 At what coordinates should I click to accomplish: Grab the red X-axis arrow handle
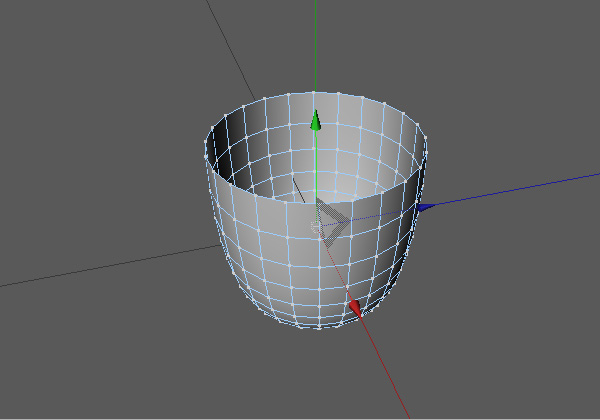click(355, 309)
